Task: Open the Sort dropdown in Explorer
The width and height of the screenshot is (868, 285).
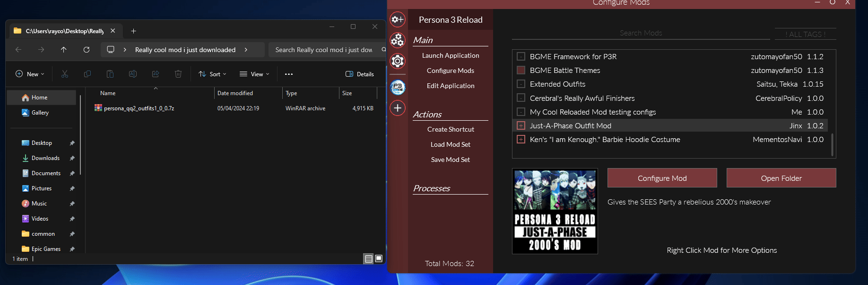Action: tap(212, 74)
